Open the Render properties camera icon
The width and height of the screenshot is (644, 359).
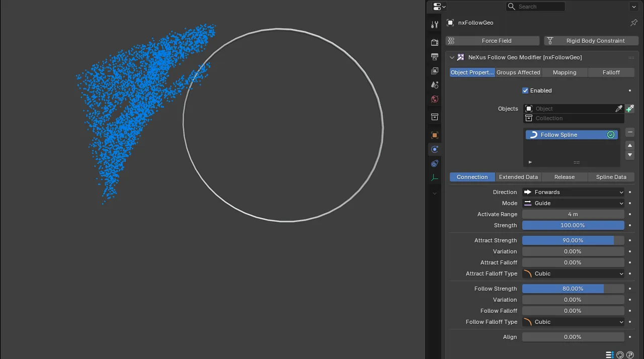pyautogui.click(x=435, y=43)
